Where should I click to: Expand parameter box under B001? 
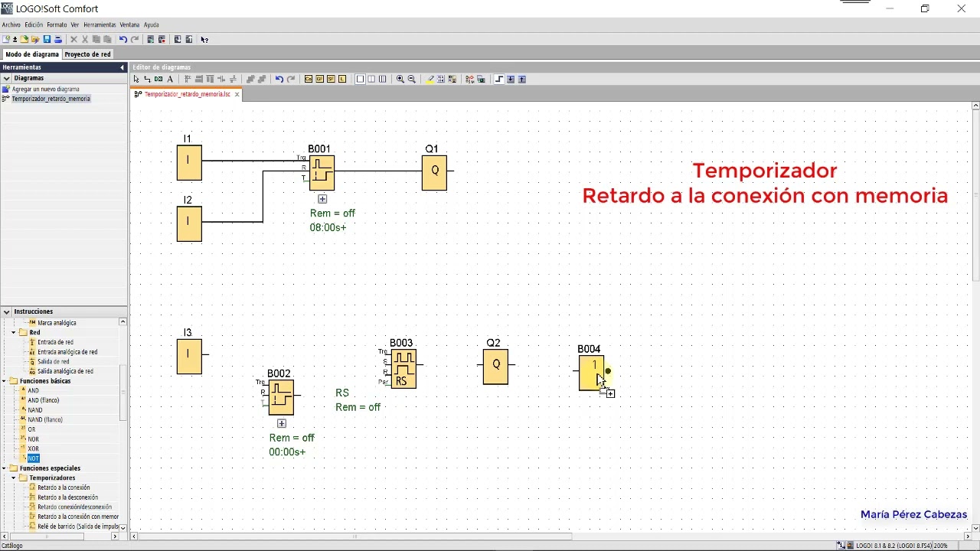(322, 199)
